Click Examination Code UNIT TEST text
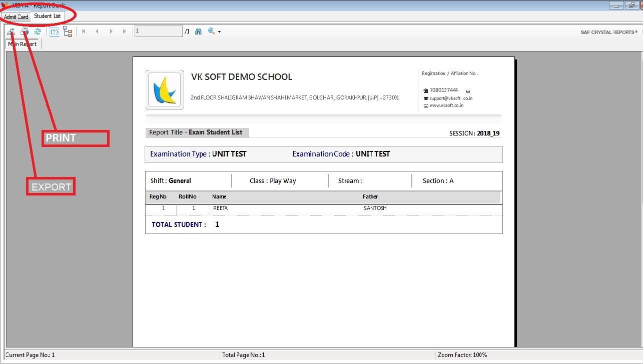The width and height of the screenshot is (643, 364). (341, 154)
